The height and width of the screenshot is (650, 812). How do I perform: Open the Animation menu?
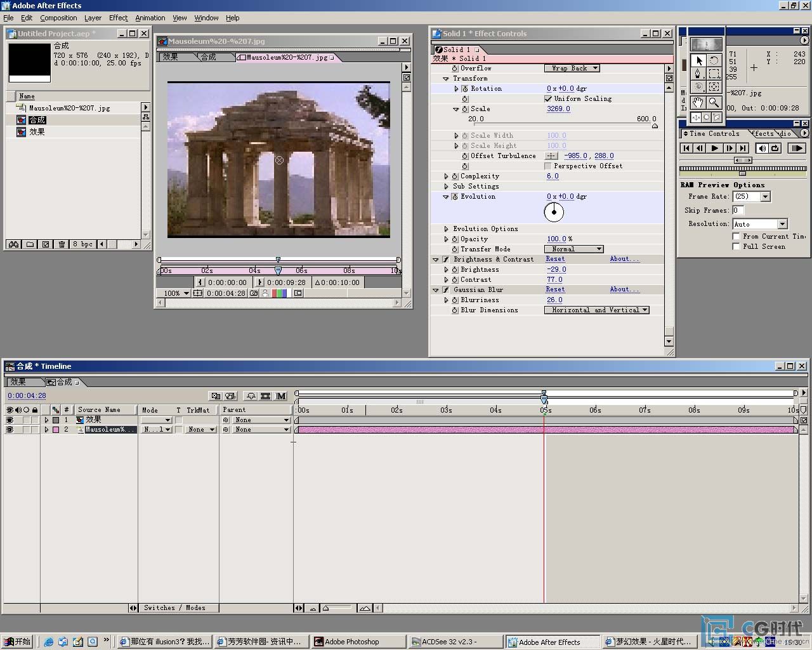coord(150,18)
